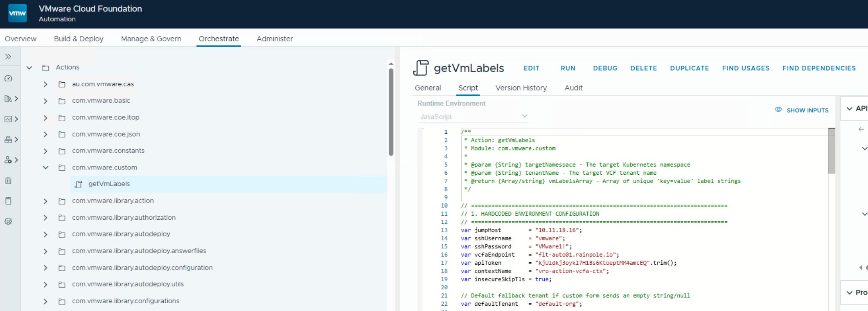Open the JavaScript runtime environment dropdown
Viewport: 868px width, 311px height.
pyautogui.click(x=473, y=117)
